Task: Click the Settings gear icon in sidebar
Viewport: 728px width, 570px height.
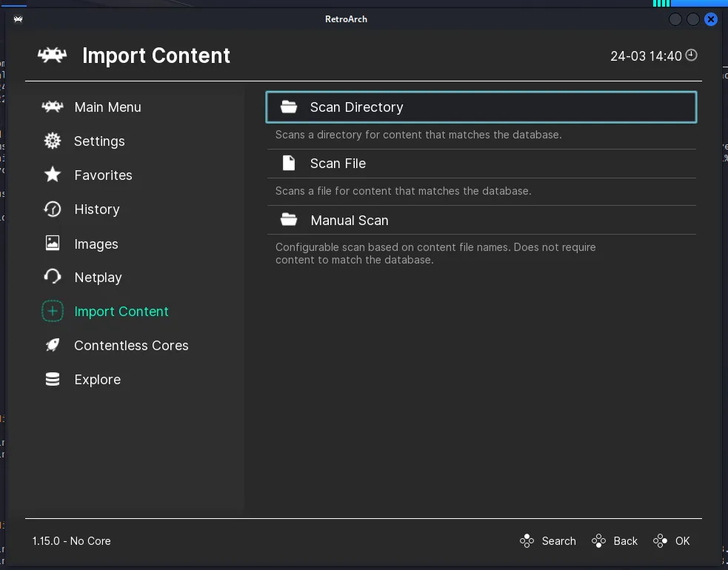Action: (x=53, y=141)
